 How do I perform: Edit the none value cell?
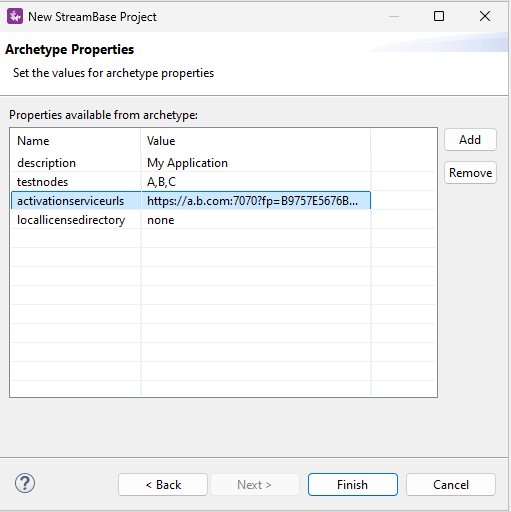256,220
